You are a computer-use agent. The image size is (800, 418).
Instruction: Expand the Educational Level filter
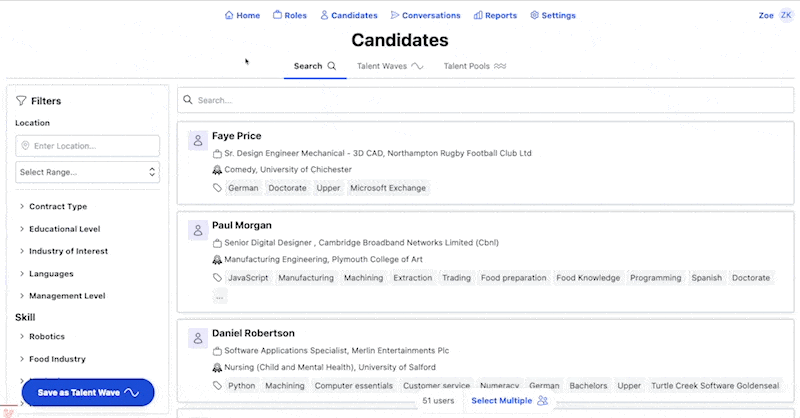(x=64, y=229)
